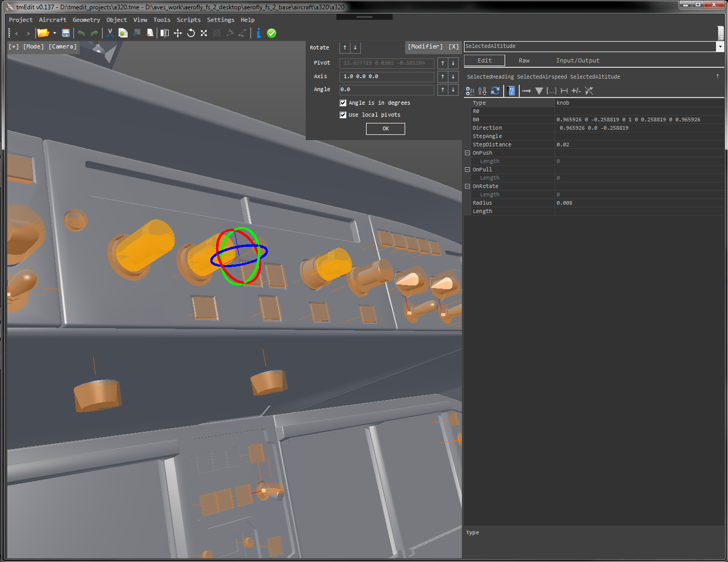The image size is (728, 562).
Task: Open the property help book icon
Action: (x=511, y=91)
